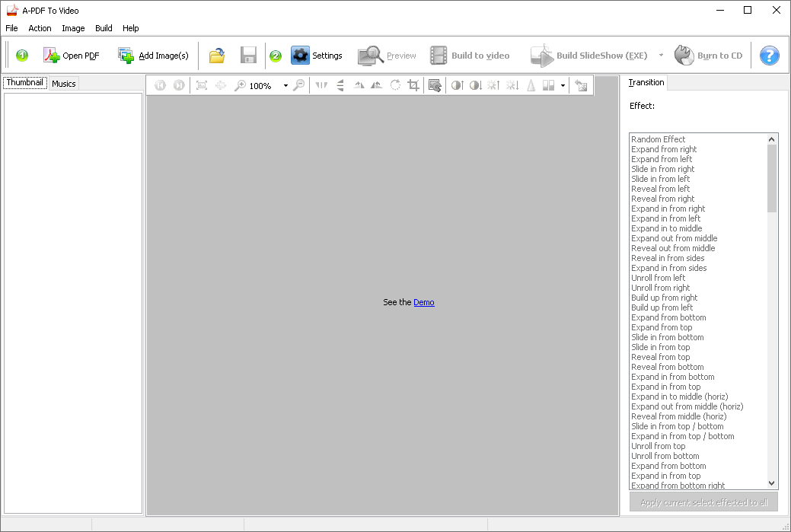Open the Image menu
The image size is (791, 532).
(x=73, y=28)
